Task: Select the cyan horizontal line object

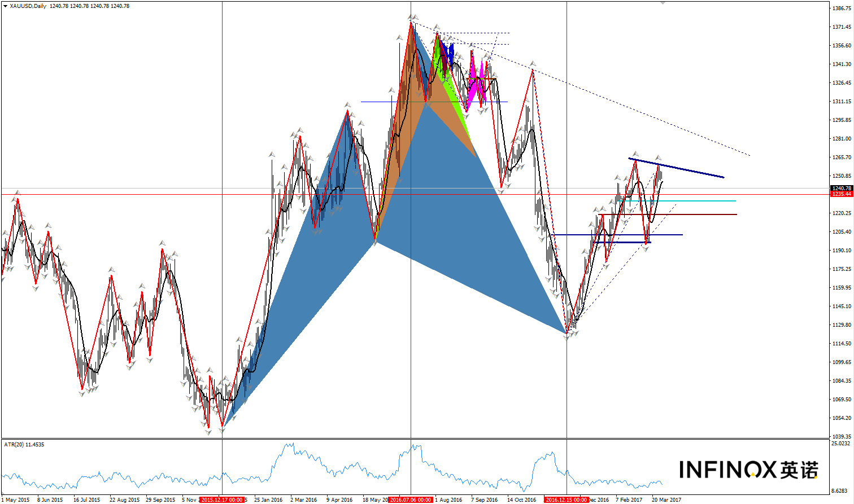Action: tap(678, 201)
